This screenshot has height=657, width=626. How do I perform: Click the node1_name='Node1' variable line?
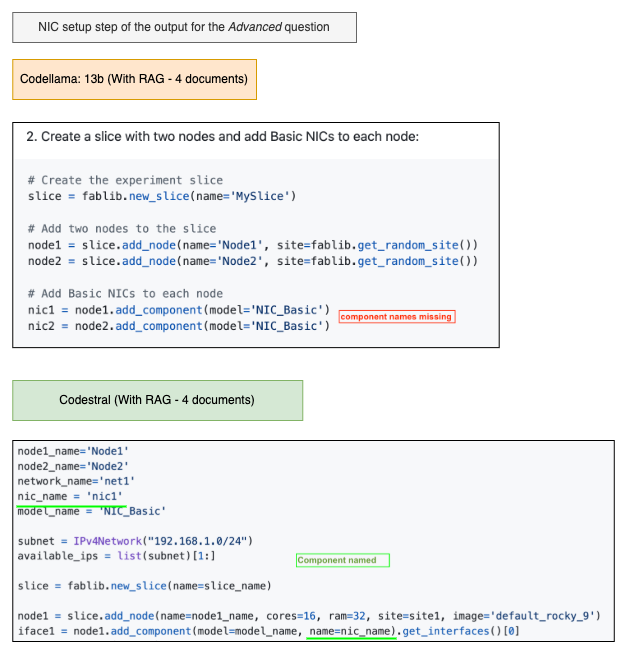click(73, 451)
